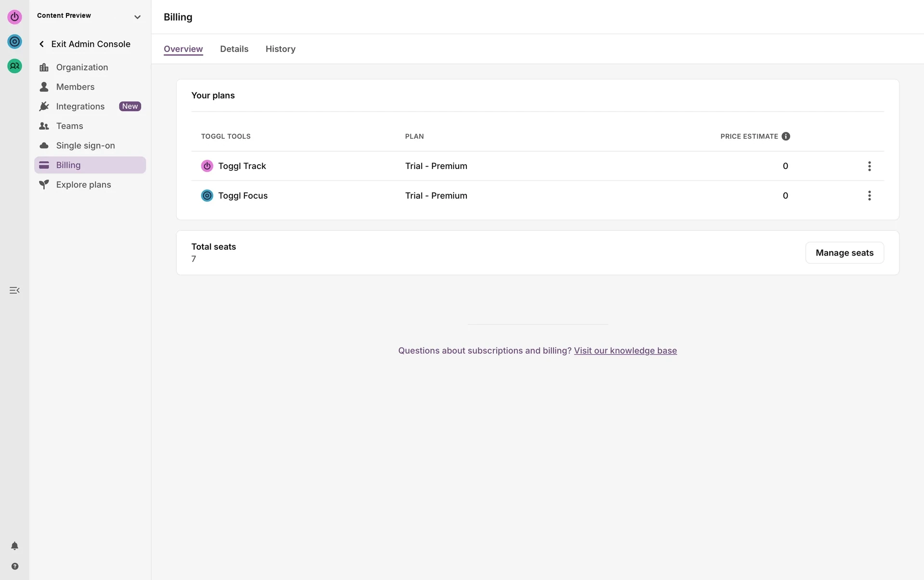Viewport: 924px width, 580px height.
Task: Click the Price Estimate info icon
Action: pos(786,136)
